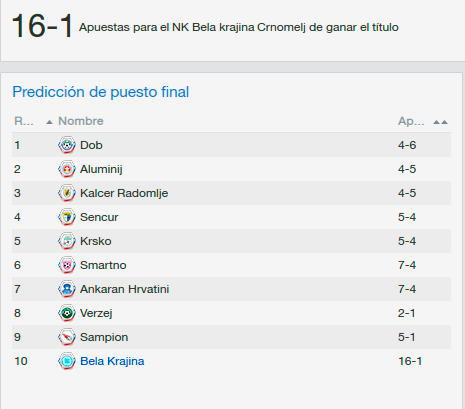The width and height of the screenshot is (465, 409).
Task: Click the Verzej club badge icon
Action: (x=67, y=313)
